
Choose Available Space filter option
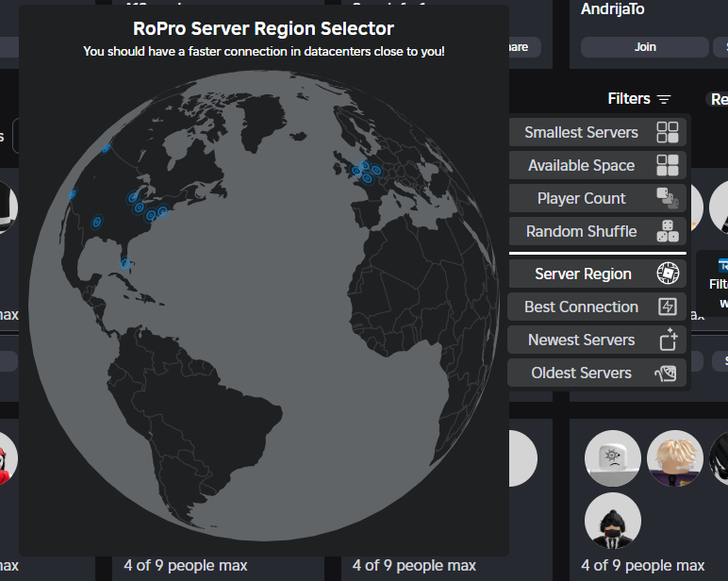pyautogui.click(x=598, y=165)
